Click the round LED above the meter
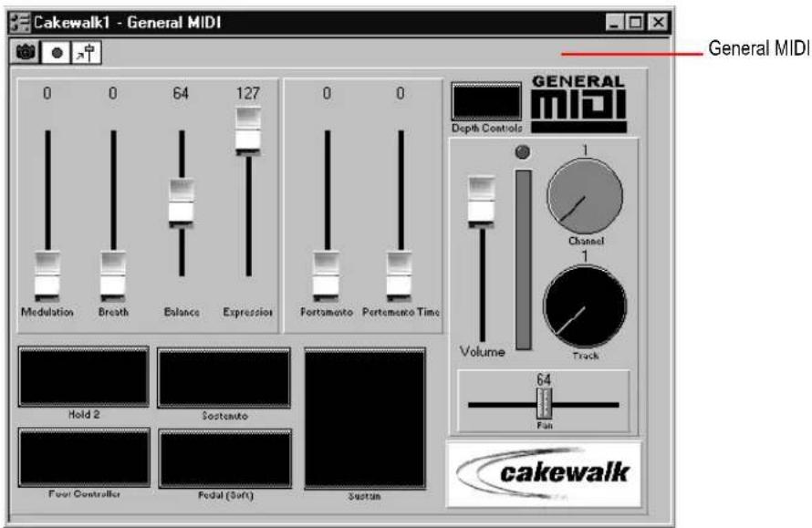The height and width of the screenshot is (528, 812). tap(523, 151)
